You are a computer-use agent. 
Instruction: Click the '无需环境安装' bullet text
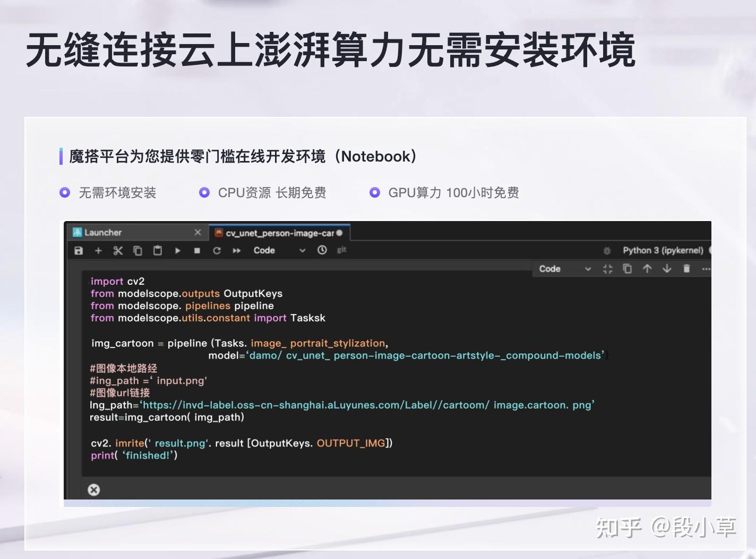pyautogui.click(x=117, y=193)
